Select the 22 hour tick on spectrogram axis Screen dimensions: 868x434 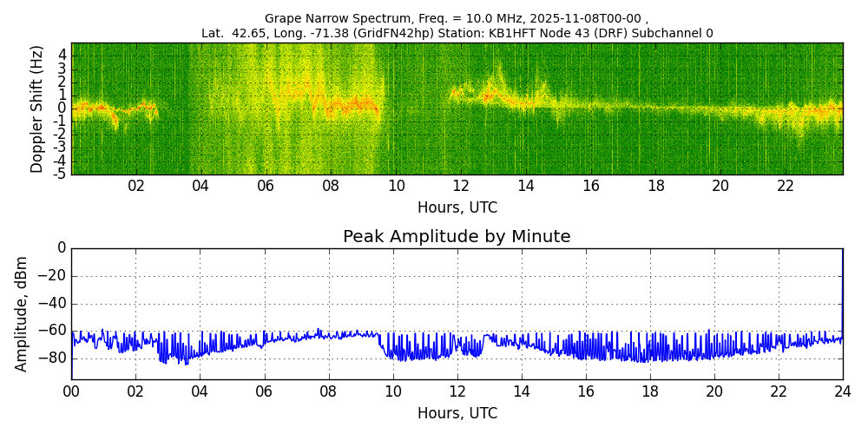[786, 187]
